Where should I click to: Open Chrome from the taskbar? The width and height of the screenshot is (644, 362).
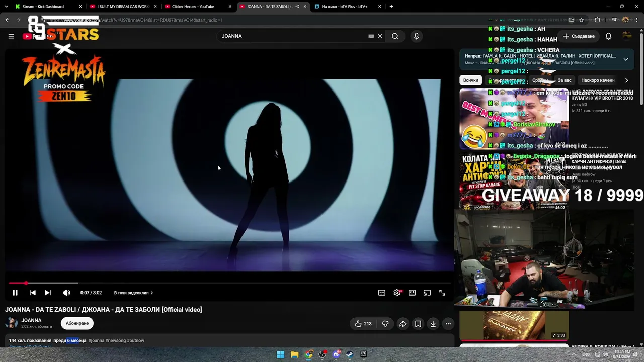click(x=308, y=354)
